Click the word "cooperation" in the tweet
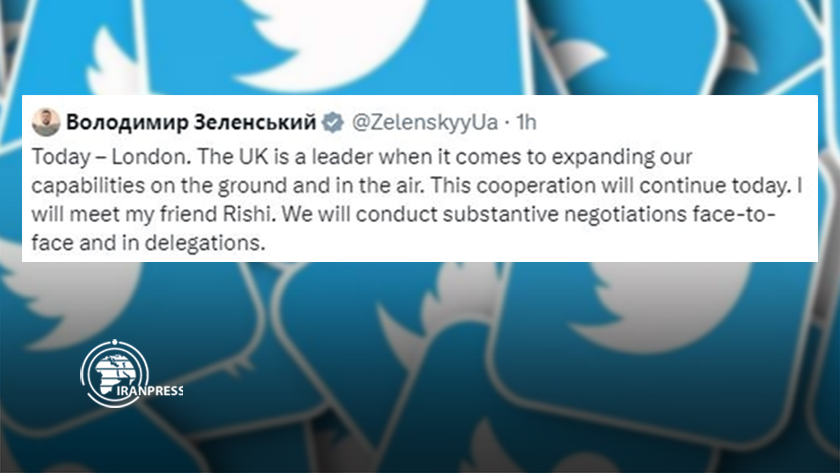This screenshot has height=473, width=840. pyautogui.click(x=536, y=185)
